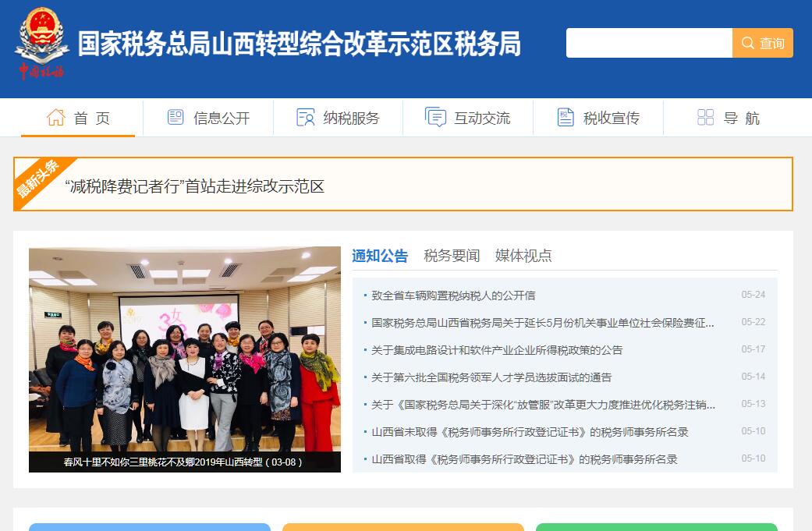
Task: Open the 税务要闻 tab
Action: (452, 256)
